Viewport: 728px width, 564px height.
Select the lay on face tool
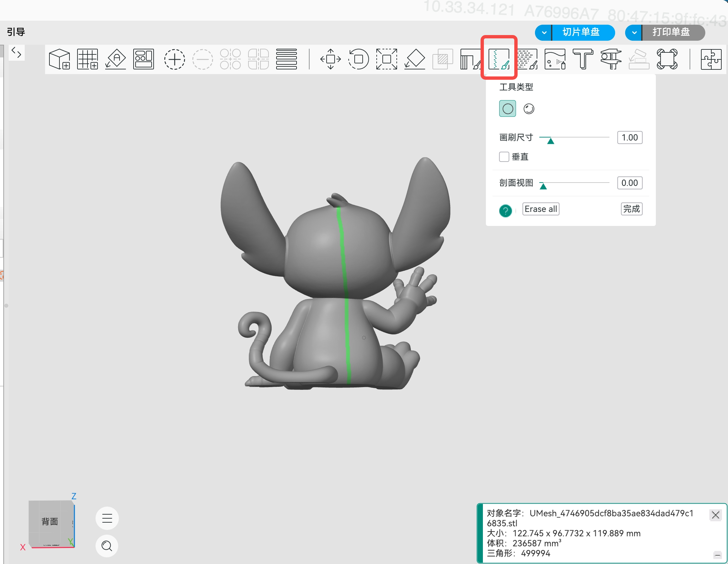[x=415, y=59]
